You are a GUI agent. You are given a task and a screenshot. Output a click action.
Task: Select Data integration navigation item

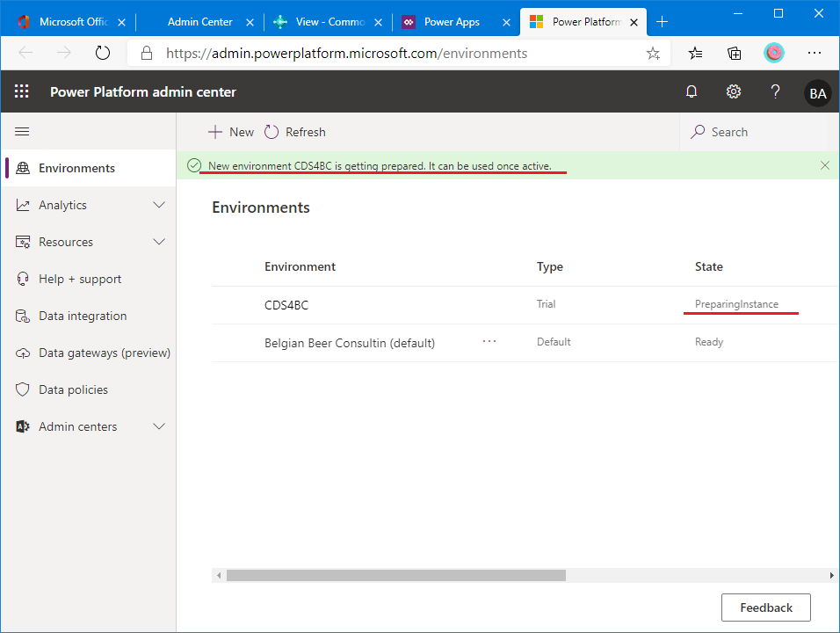coord(89,316)
